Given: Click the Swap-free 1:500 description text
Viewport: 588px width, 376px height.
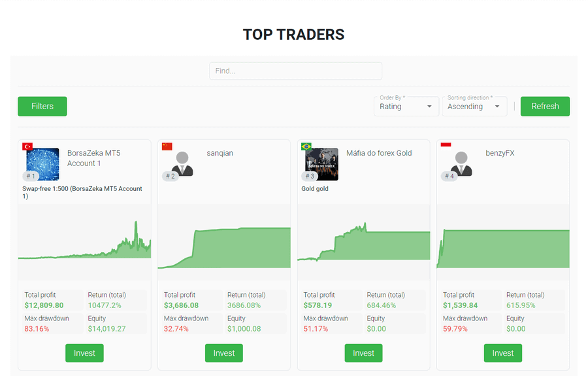Looking at the screenshot, I should [x=82, y=192].
